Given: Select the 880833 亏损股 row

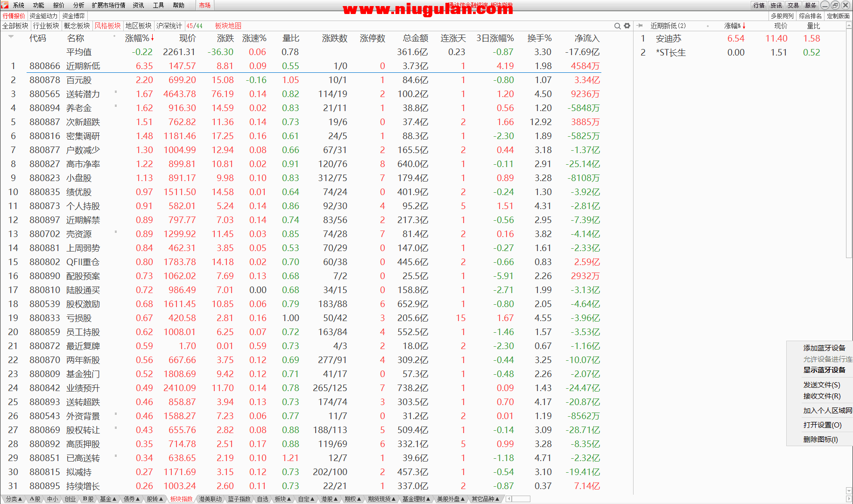Looking at the screenshot, I should [301, 318].
